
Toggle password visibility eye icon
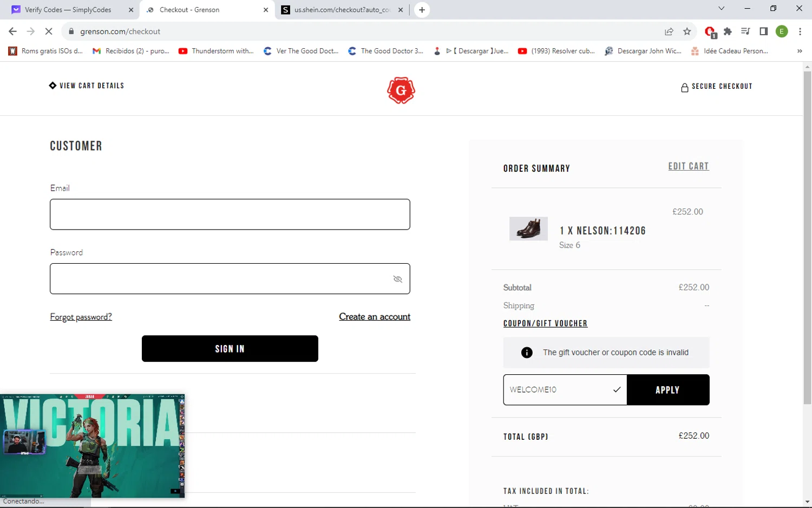click(398, 279)
